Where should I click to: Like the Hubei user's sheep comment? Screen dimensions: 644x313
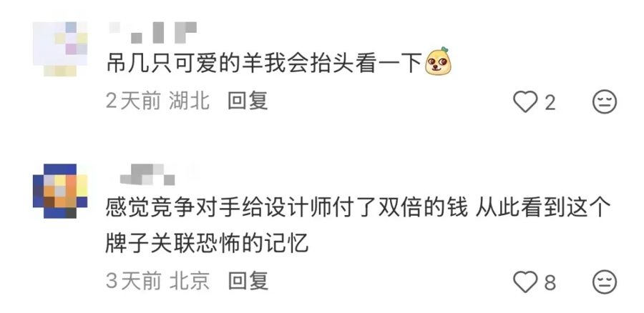click(525, 101)
